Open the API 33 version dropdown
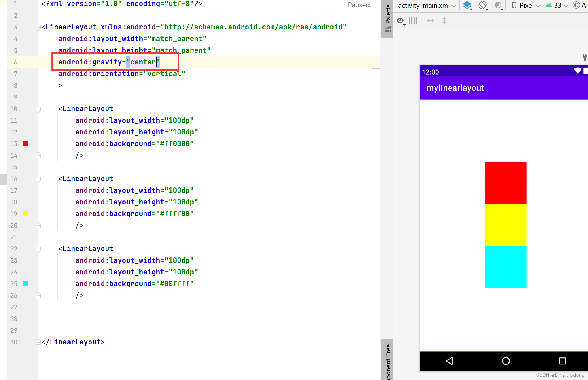The image size is (588, 380). click(556, 5)
